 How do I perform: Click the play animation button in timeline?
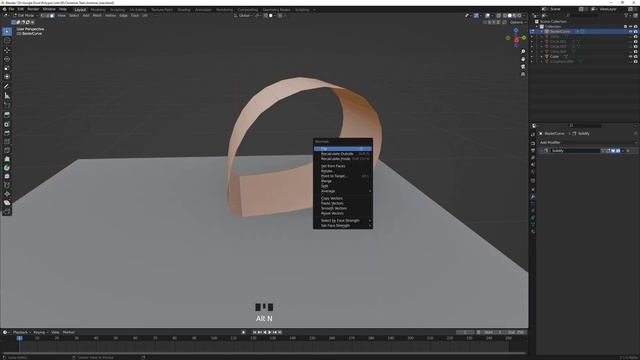coord(269,332)
